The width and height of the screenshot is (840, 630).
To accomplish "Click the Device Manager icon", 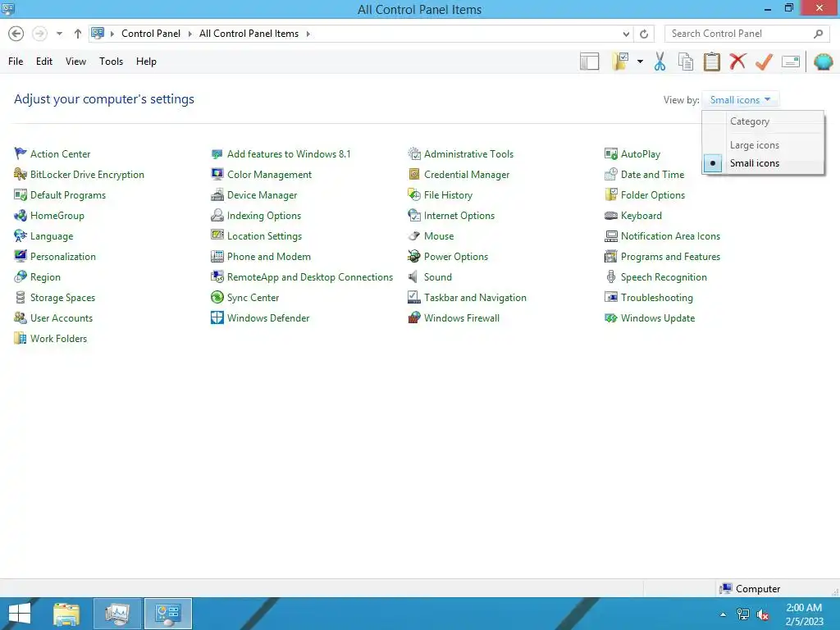I will [217, 195].
